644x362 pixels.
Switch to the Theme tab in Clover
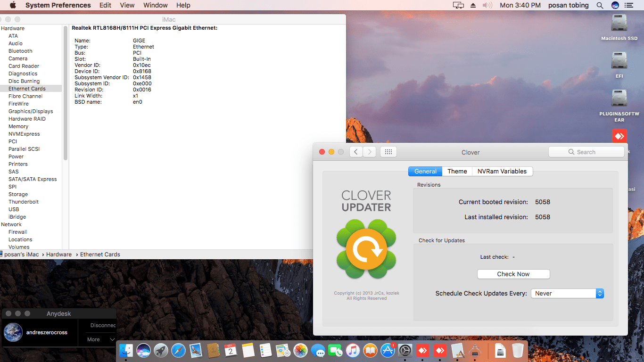pyautogui.click(x=457, y=171)
